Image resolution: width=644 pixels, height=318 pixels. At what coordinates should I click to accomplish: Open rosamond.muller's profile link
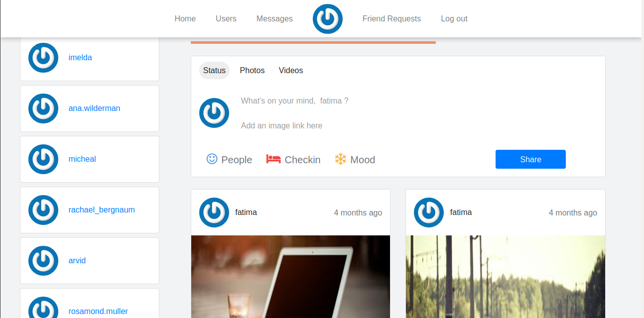pyautogui.click(x=98, y=312)
